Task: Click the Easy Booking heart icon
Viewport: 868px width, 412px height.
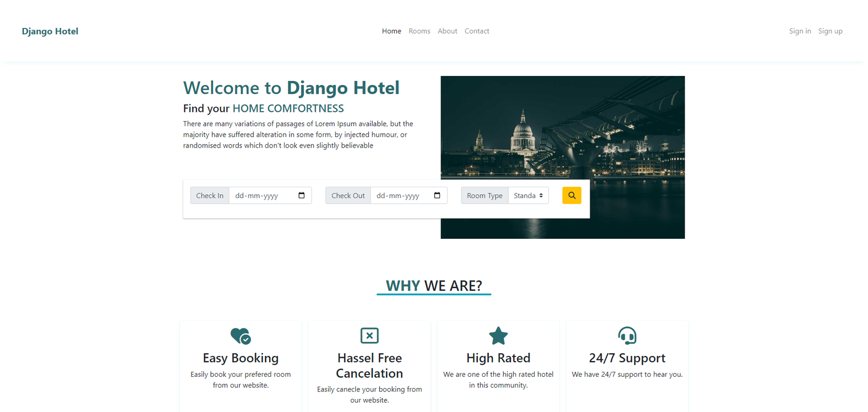Action: pyautogui.click(x=241, y=336)
